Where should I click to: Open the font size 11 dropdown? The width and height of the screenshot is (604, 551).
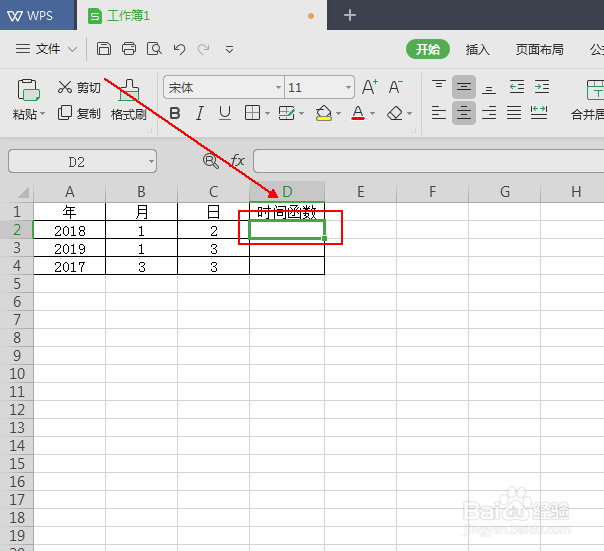[x=348, y=87]
